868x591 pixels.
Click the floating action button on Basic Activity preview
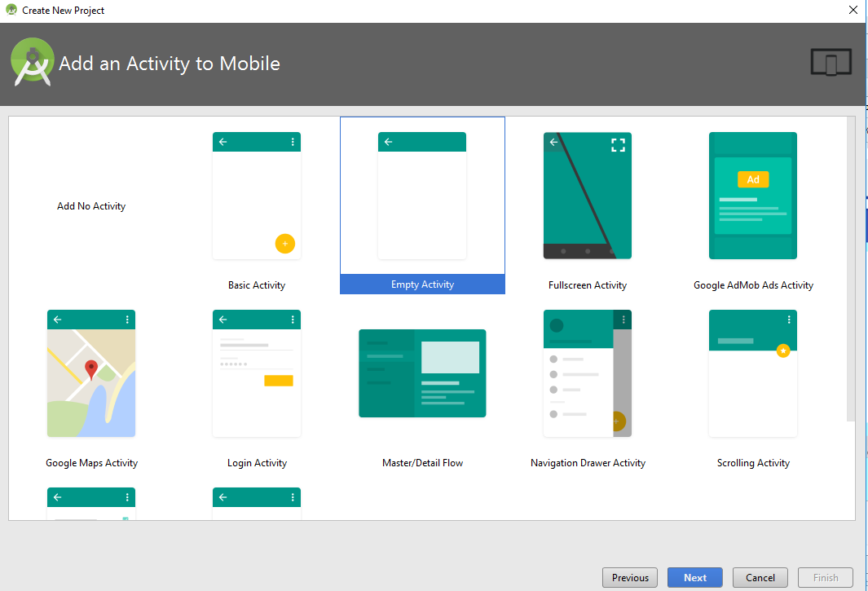click(284, 243)
